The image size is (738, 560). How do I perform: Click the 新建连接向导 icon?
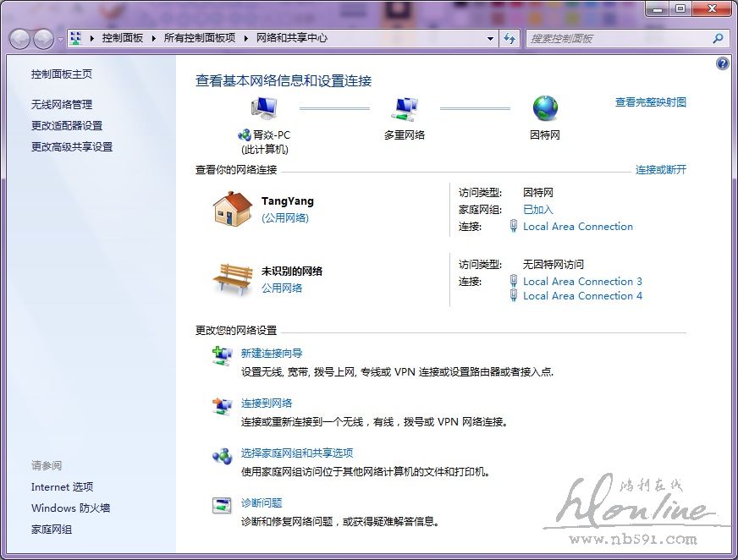tap(222, 356)
